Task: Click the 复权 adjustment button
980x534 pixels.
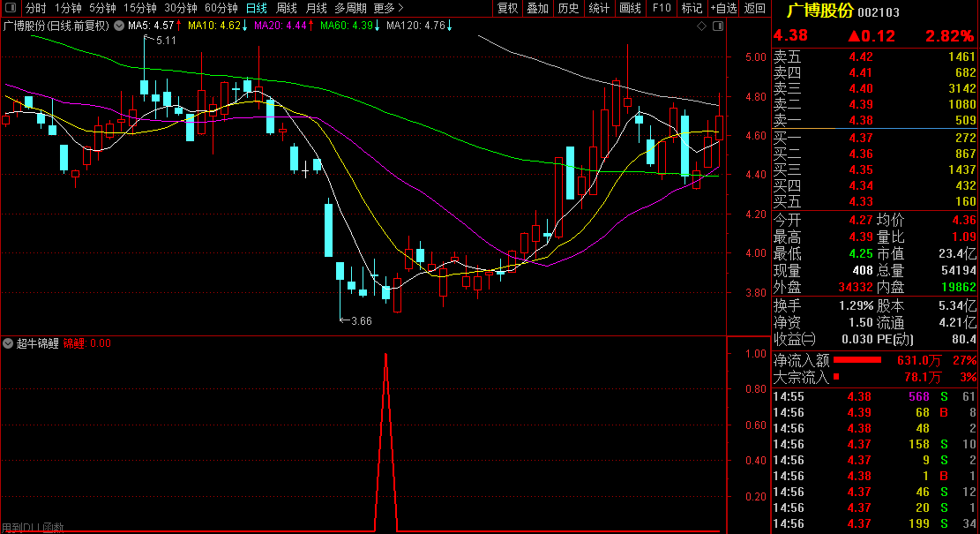Action: click(508, 8)
